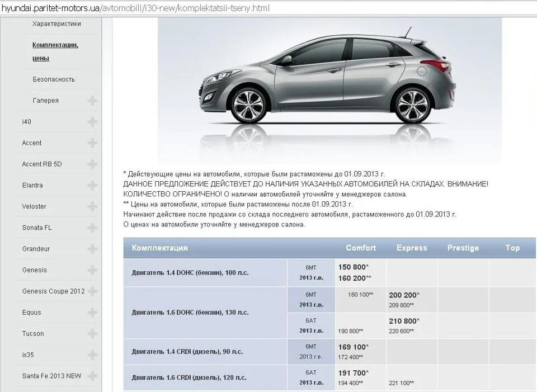Open the Genesis Coupe 2012 model link
The width and height of the screenshot is (537, 392).
[53, 291]
